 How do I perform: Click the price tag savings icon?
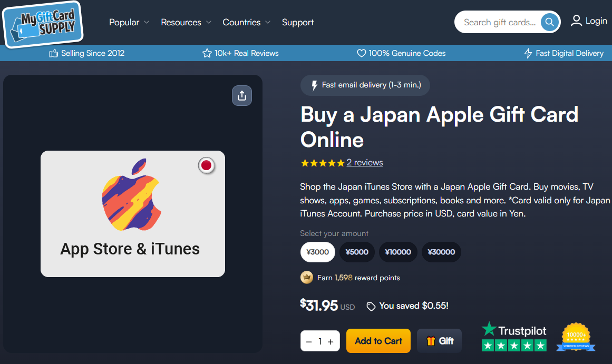371,306
